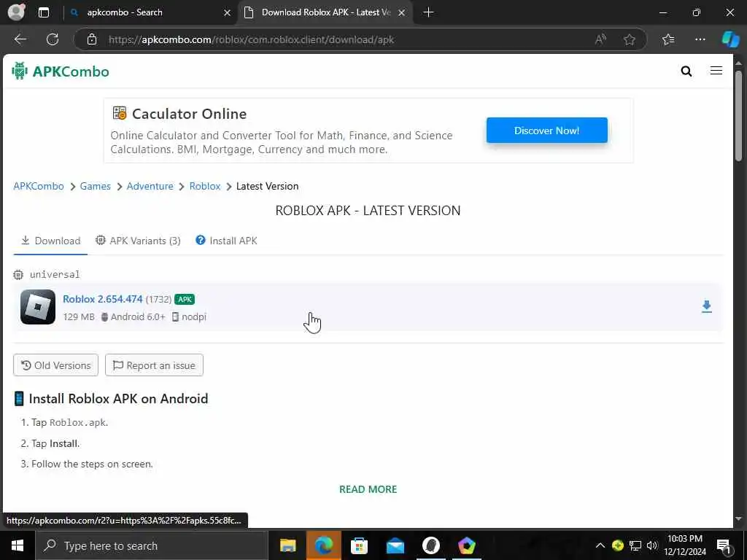This screenshot has width=747, height=560.
Task: Close the apkcombo - Search tab
Action: coord(228,13)
